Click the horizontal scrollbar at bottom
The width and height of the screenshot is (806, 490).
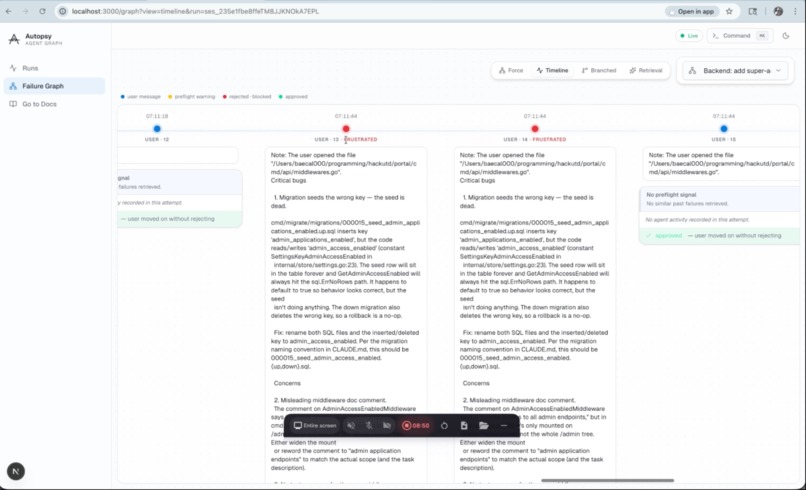607,480
